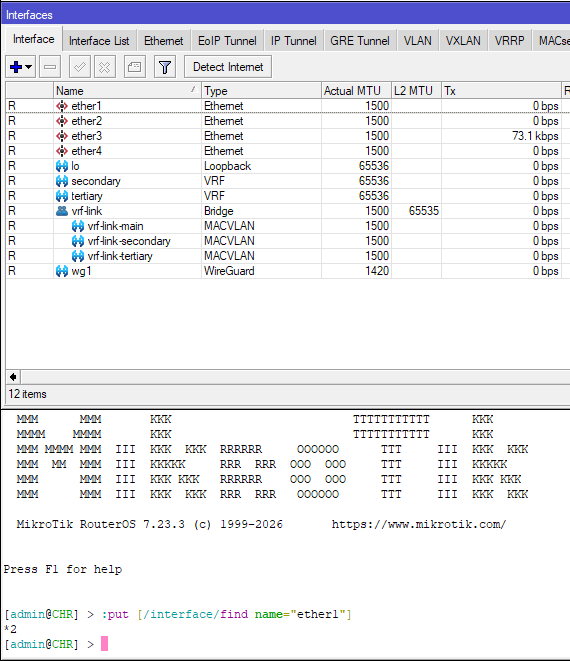Click the *2 terminal output
The width and height of the screenshot is (570, 661).
[10, 629]
